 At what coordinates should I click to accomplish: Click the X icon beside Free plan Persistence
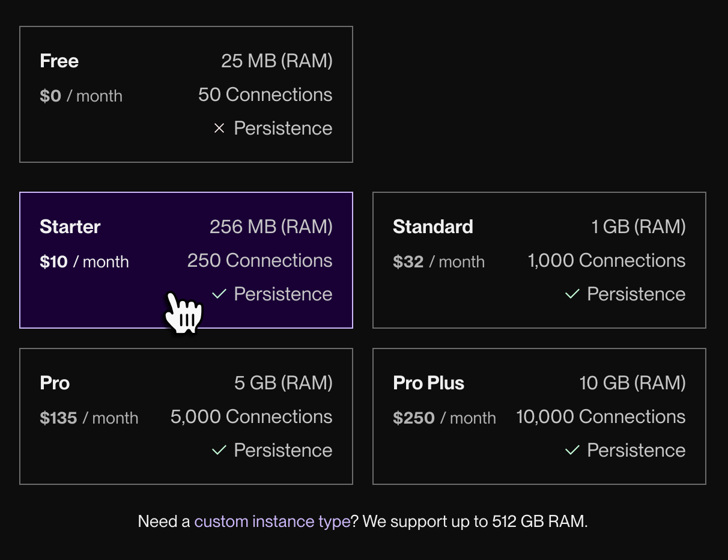(219, 129)
